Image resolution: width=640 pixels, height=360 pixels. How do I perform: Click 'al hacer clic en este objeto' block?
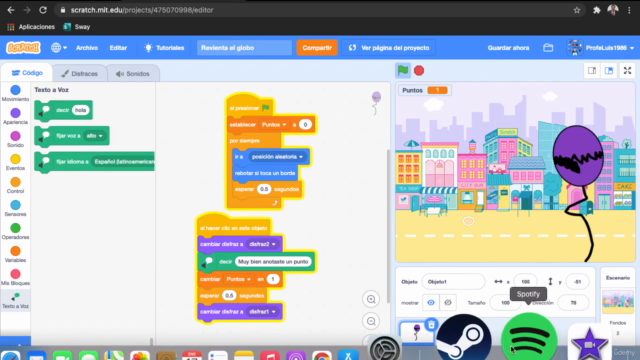tap(233, 227)
